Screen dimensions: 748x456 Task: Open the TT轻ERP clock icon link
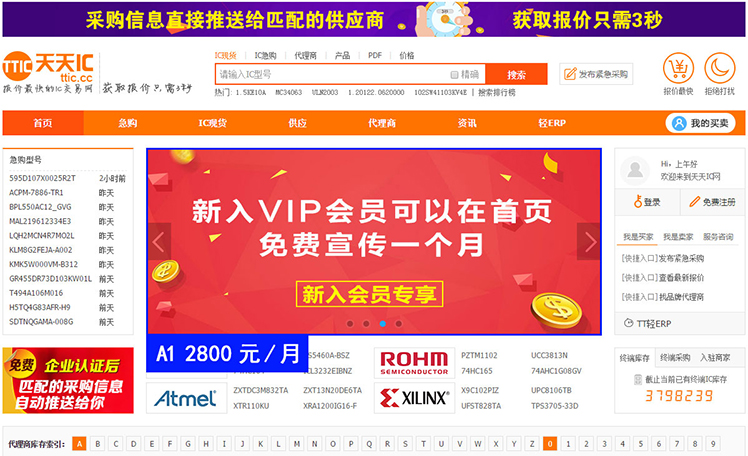(647, 323)
